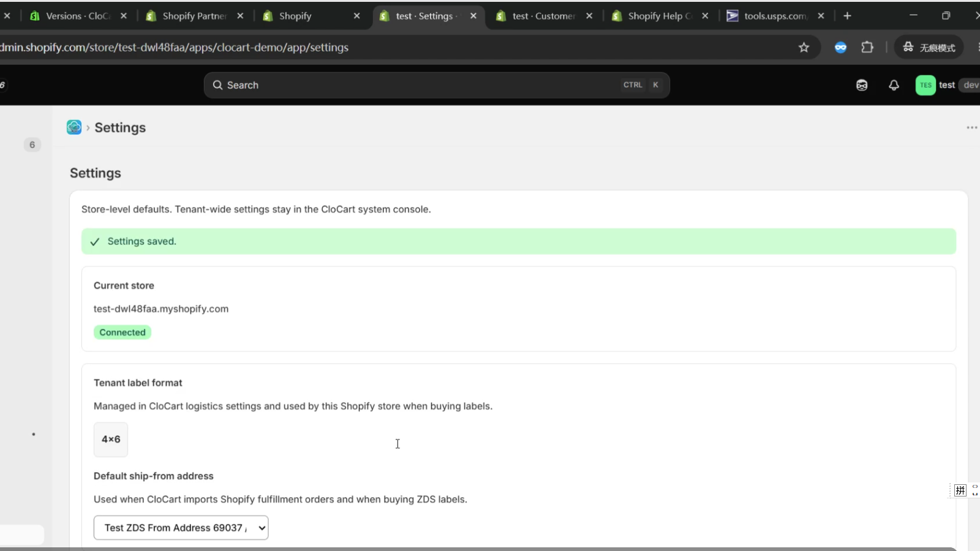
Task: Close the test · Customer tab
Action: pos(589,16)
